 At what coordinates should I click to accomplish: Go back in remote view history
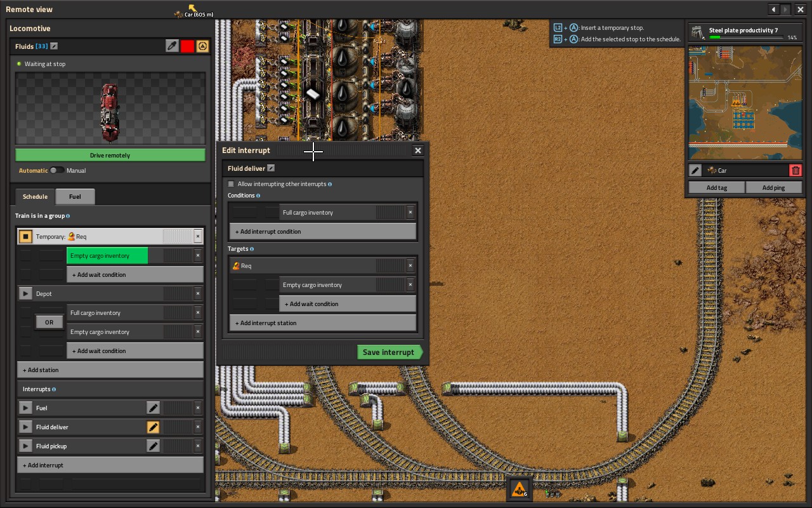coord(773,10)
